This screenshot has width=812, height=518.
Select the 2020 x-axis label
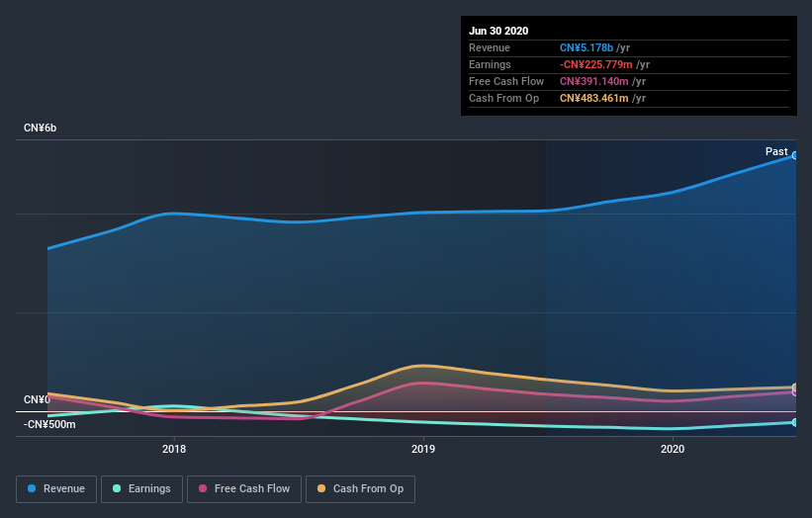(673, 449)
